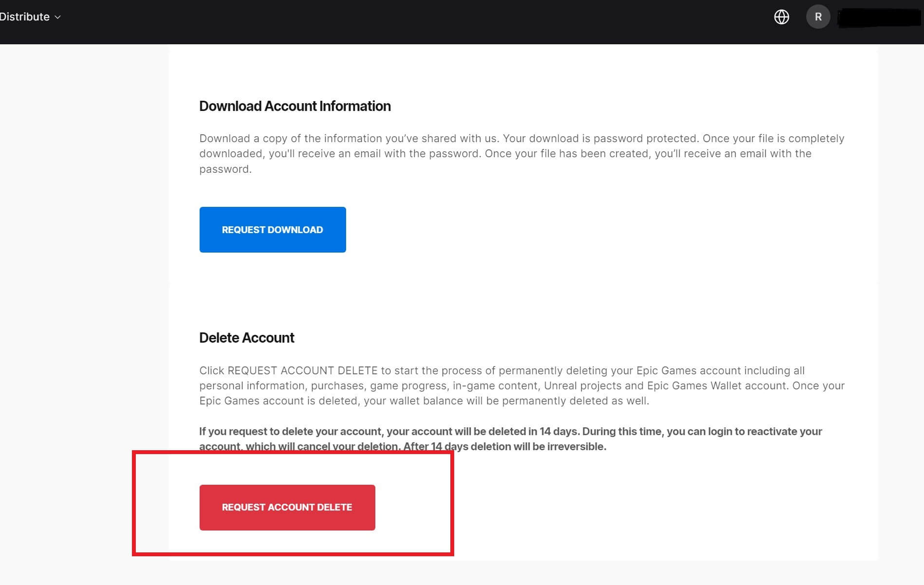Click the blue download request button
This screenshot has width=924, height=585.
point(272,229)
